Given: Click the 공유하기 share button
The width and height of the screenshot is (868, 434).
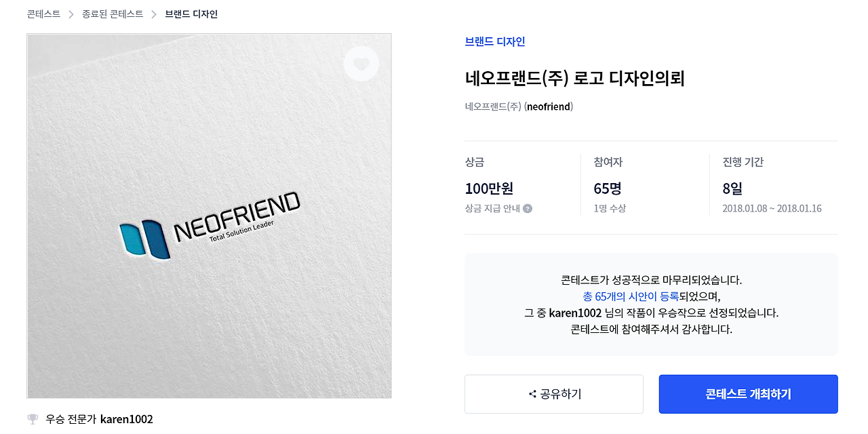Looking at the screenshot, I should pos(554,394).
